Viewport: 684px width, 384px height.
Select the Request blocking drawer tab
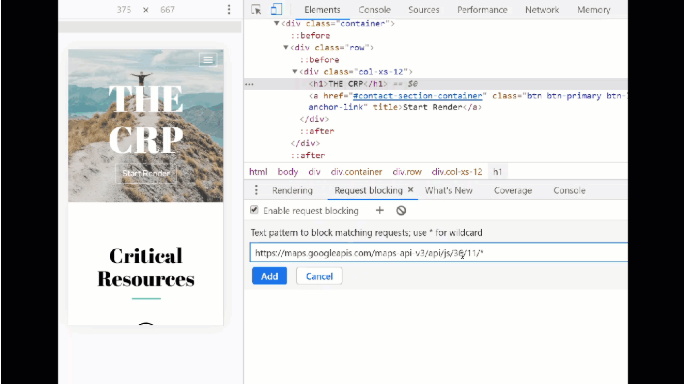[368, 190]
